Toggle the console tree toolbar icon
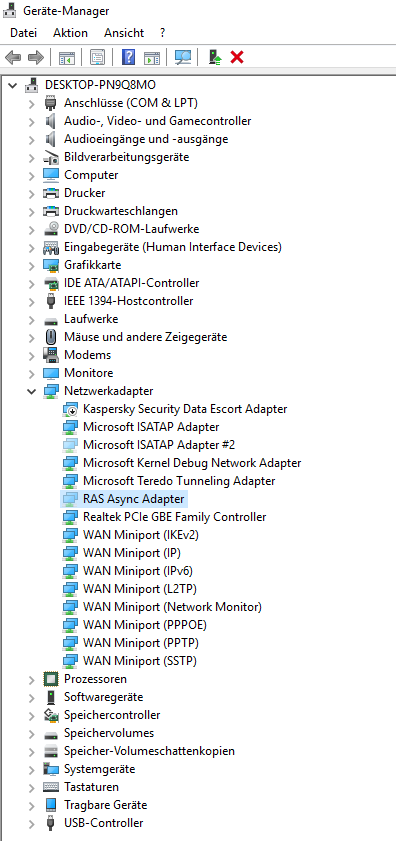Screen dimensions: 396x841 67,57
